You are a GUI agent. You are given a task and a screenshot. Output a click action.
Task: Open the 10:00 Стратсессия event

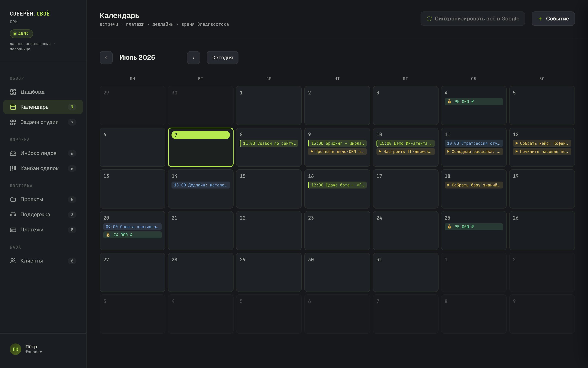(x=474, y=143)
